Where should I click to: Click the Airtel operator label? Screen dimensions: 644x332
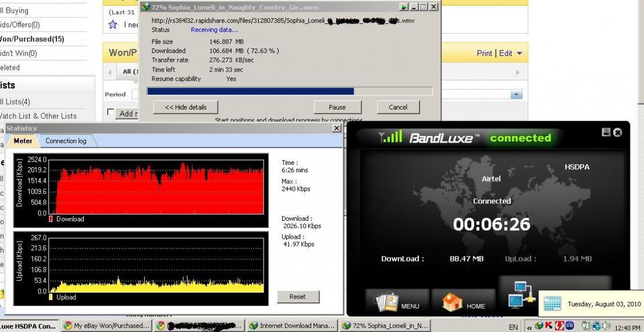pos(491,179)
